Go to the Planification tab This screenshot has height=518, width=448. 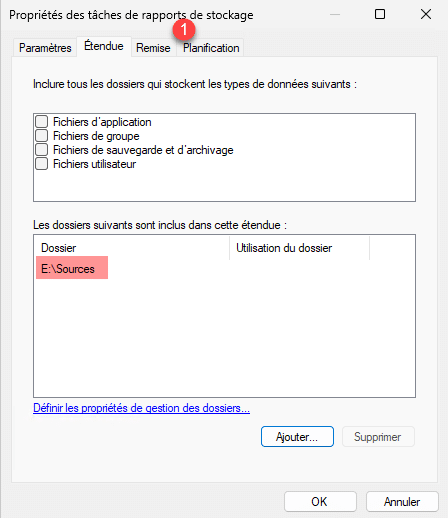coord(211,48)
